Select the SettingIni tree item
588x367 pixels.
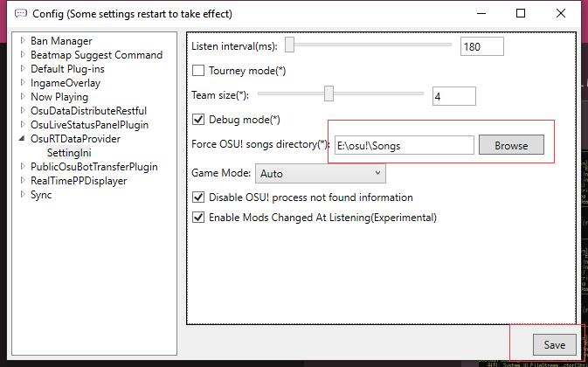(69, 153)
